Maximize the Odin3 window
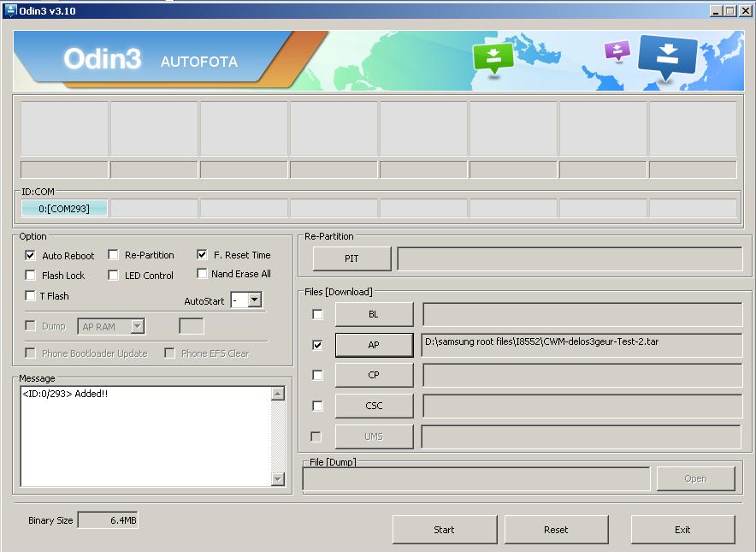The image size is (756, 552). pos(730,10)
